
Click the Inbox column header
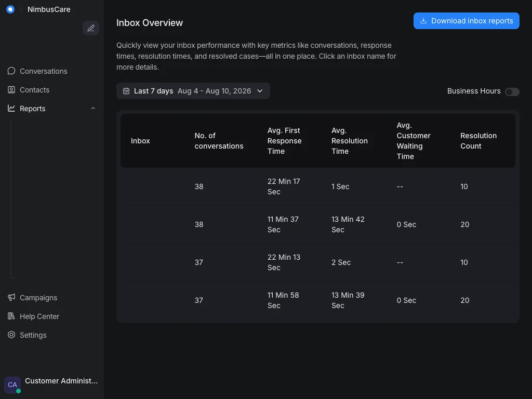click(x=140, y=141)
